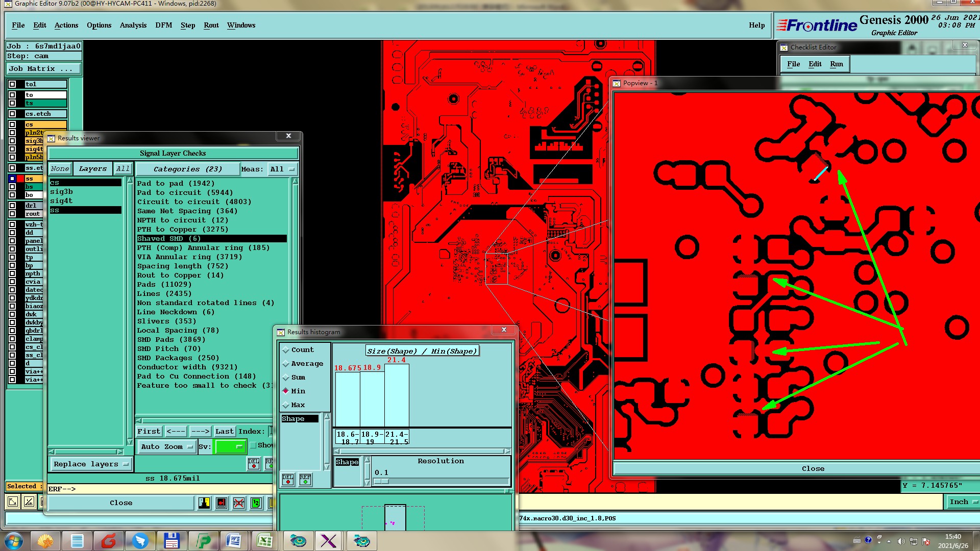Image resolution: width=980 pixels, height=551 pixels.
Task: Click the DEL icon in Results histogram
Action: point(288,480)
